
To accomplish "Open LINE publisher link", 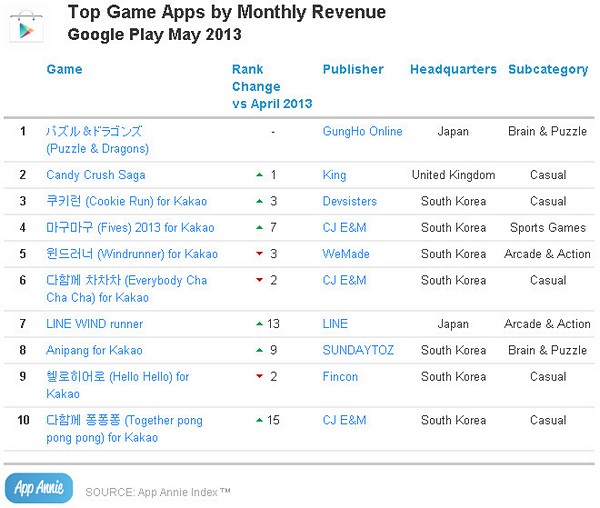I will pyautogui.click(x=335, y=324).
